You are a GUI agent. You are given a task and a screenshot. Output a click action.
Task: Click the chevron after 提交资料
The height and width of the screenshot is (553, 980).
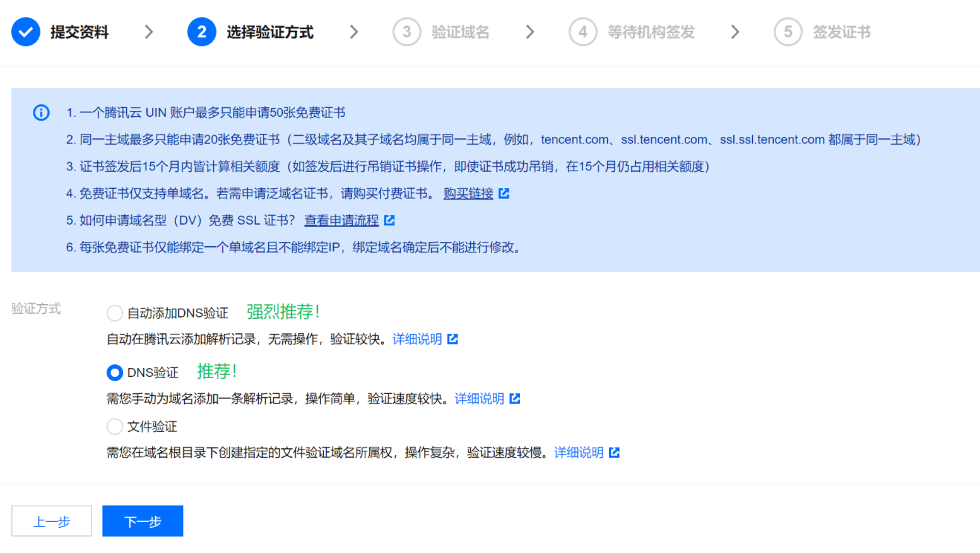click(148, 32)
